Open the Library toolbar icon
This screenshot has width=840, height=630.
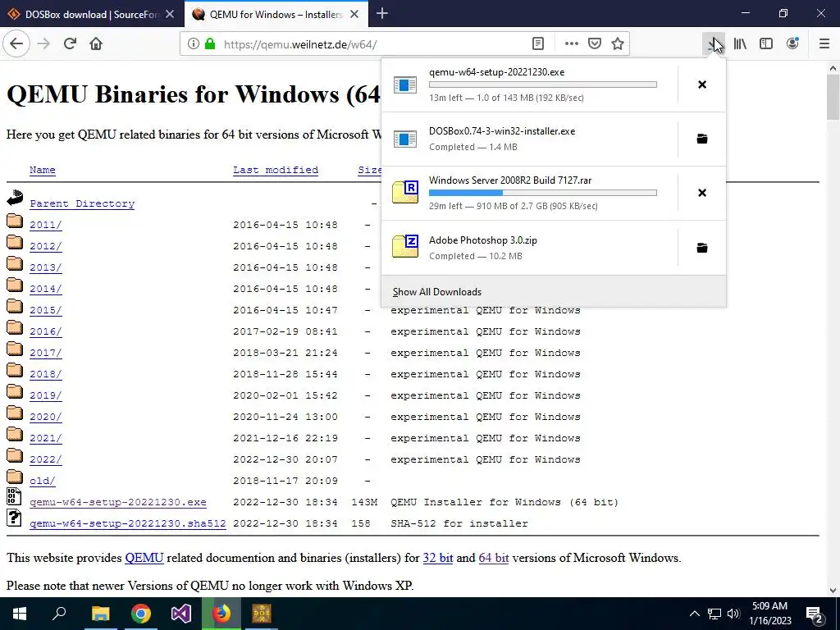(x=740, y=44)
